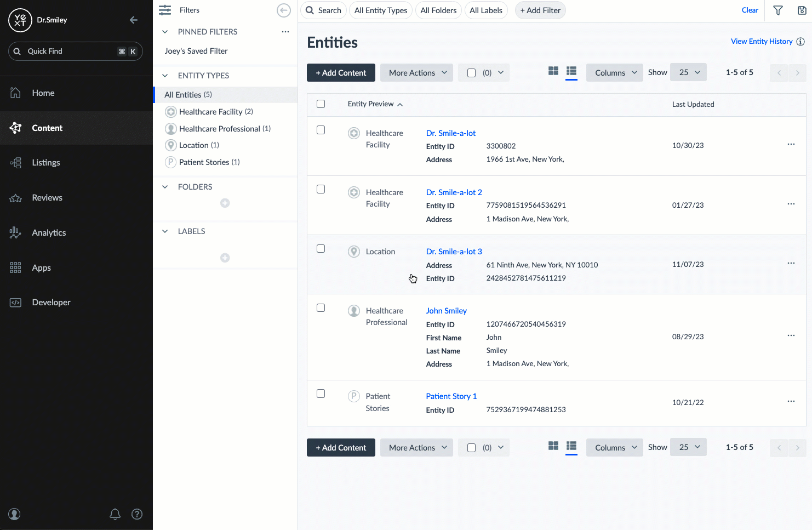Expand the top Columns dropdown
This screenshot has height=530, width=812.
614,73
